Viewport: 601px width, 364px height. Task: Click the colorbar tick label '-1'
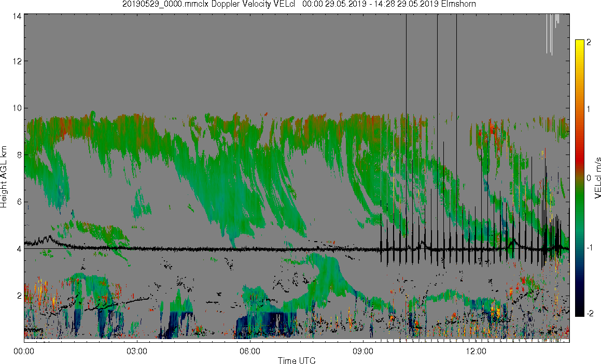click(x=590, y=247)
